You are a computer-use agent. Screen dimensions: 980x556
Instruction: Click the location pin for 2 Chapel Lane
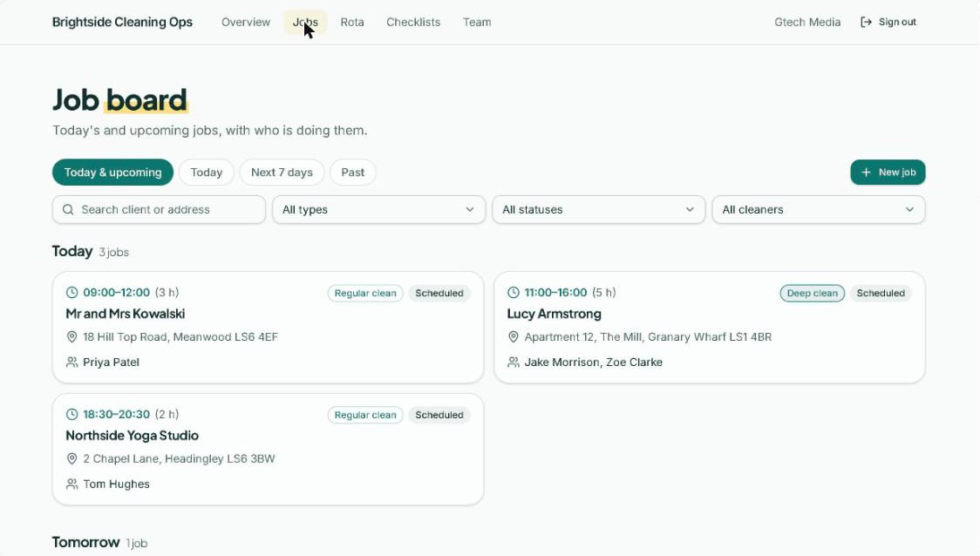71,458
